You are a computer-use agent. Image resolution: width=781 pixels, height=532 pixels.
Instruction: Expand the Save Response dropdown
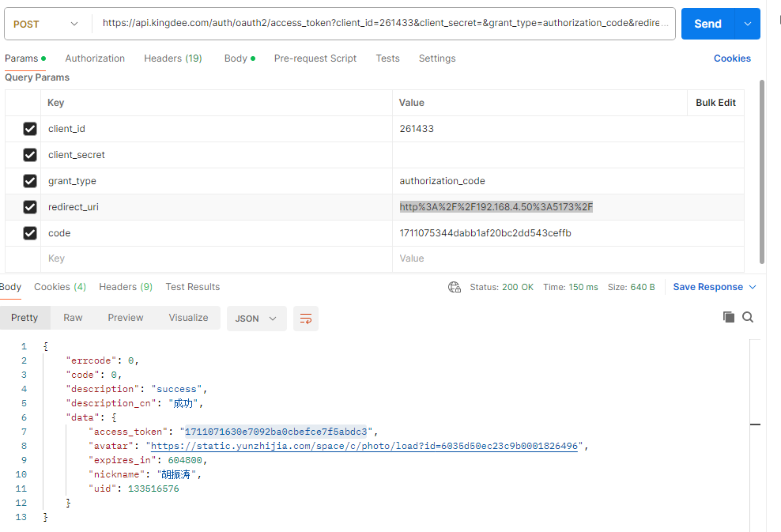(x=753, y=287)
